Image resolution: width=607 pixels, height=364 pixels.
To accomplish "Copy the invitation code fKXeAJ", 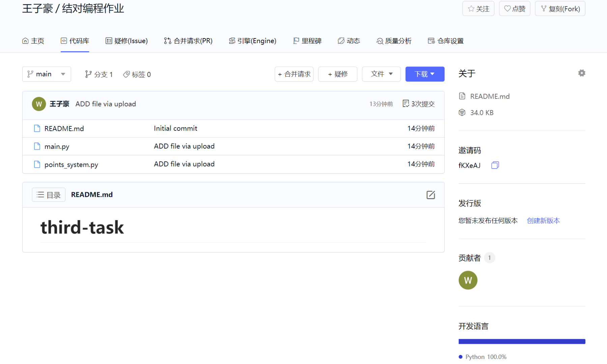I will pos(495,165).
